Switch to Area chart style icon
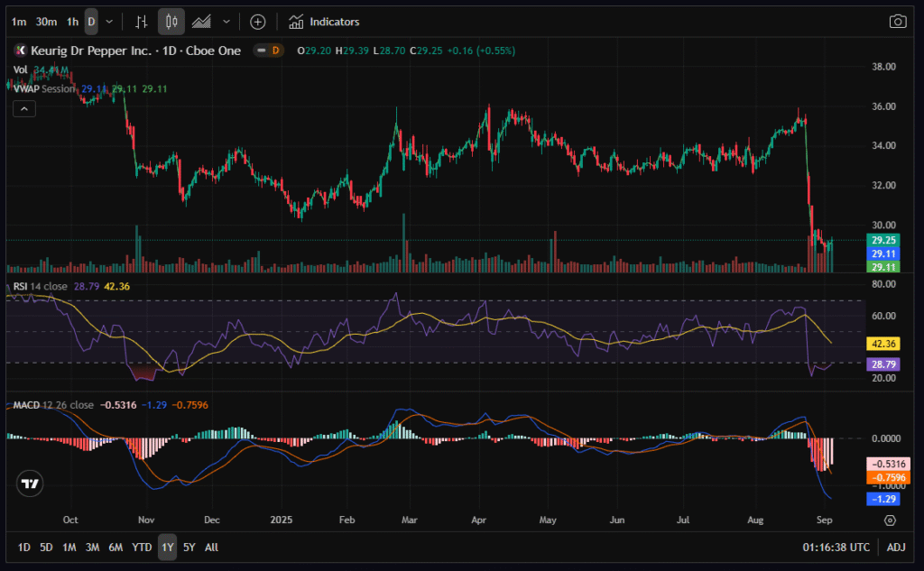This screenshot has height=571, width=924. click(202, 22)
